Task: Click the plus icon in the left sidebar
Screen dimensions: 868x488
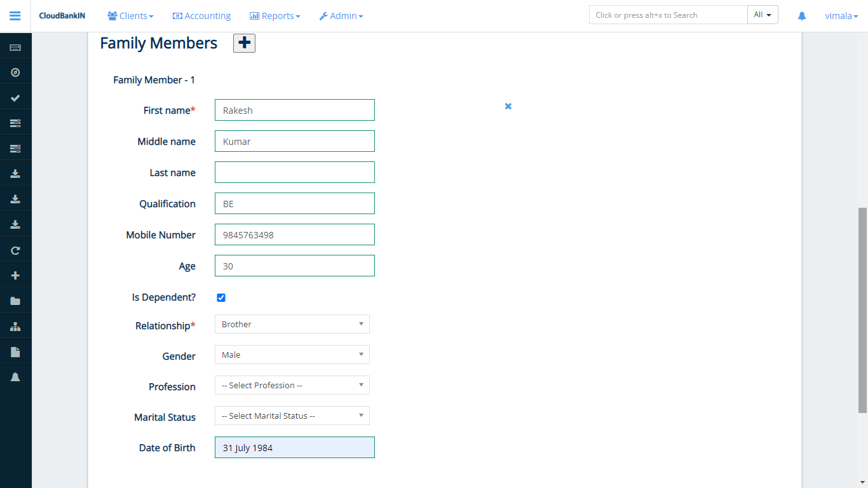Action: pos(15,274)
